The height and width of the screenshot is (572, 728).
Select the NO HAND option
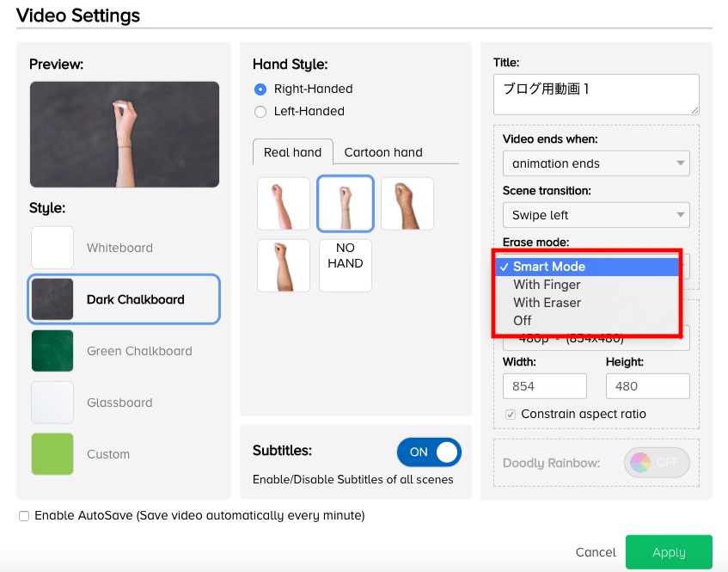(x=345, y=265)
